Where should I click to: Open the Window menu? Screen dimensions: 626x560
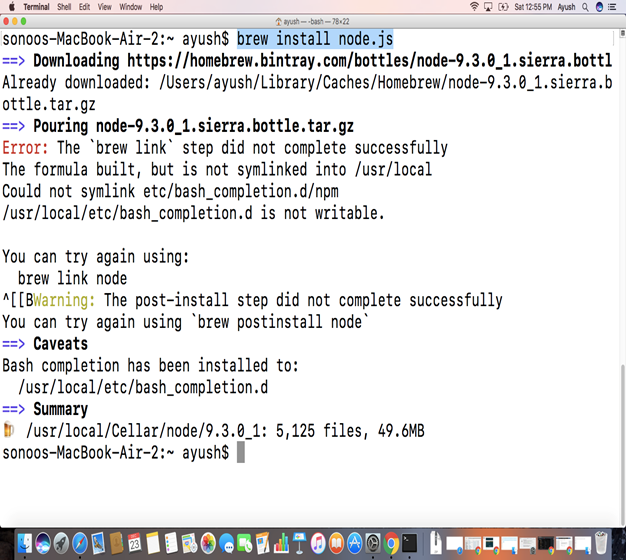point(131,7)
